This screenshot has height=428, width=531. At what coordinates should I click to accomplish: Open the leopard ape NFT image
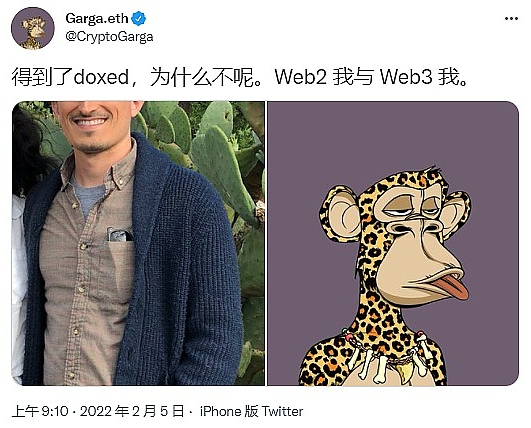(x=393, y=243)
